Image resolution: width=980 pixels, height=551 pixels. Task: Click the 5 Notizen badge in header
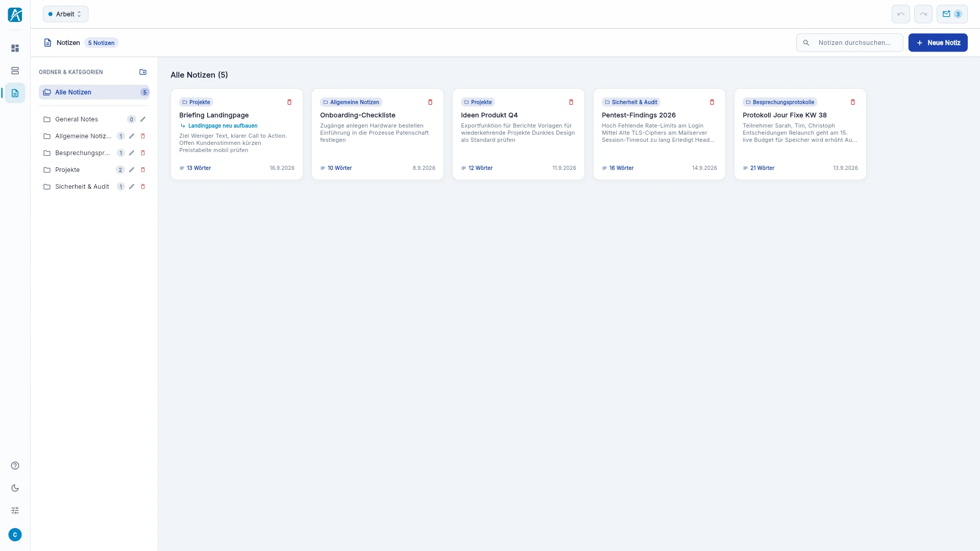click(x=101, y=43)
